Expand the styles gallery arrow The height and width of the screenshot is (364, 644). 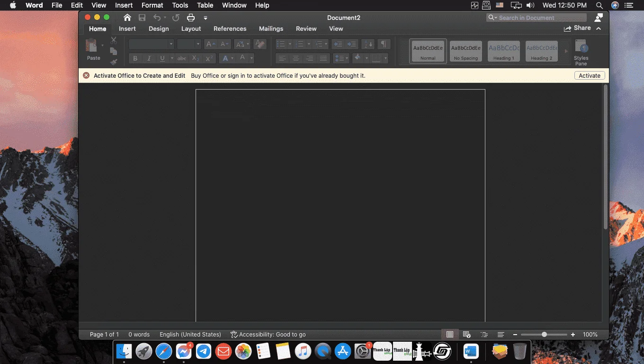566,51
